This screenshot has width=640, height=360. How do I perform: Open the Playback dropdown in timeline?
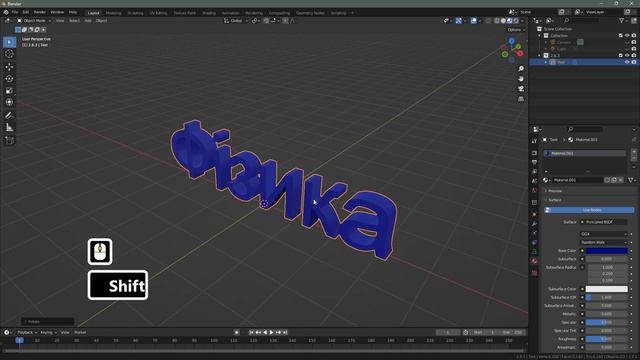click(x=27, y=333)
